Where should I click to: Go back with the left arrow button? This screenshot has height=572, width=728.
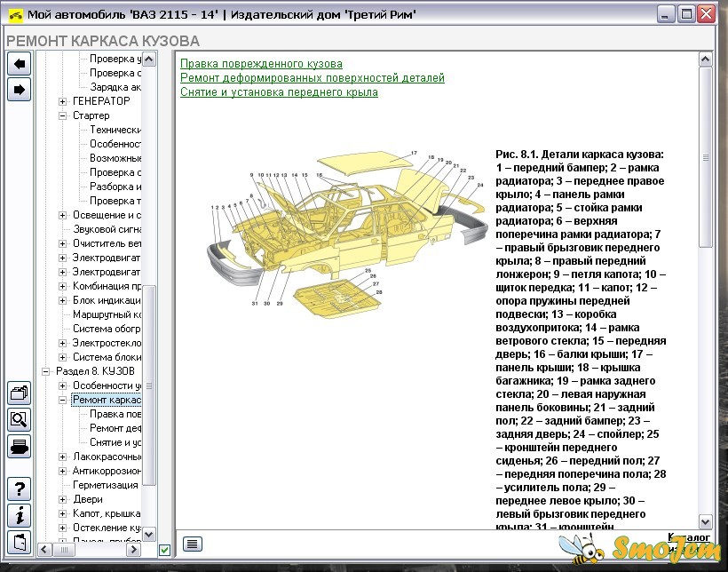[19, 64]
